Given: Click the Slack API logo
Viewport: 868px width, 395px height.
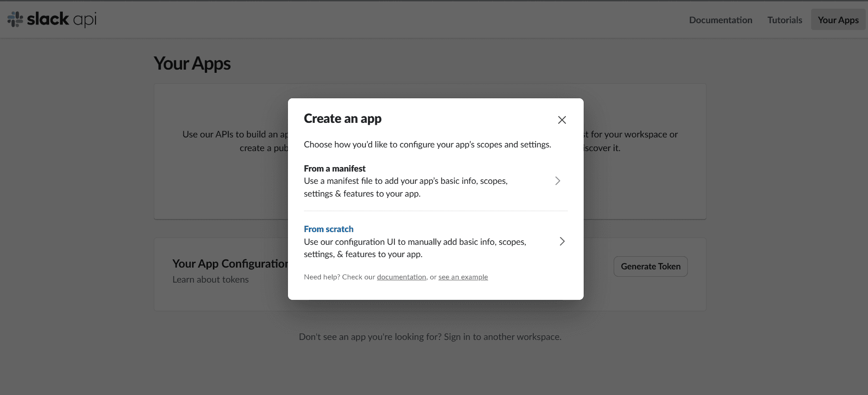Looking at the screenshot, I should [52, 19].
